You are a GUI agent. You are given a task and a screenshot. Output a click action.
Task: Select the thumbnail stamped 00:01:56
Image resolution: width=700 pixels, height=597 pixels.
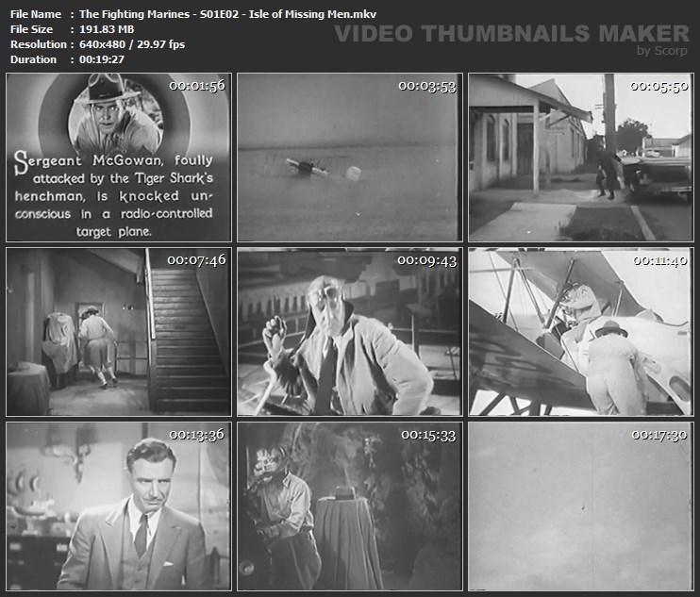(x=119, y=158)
